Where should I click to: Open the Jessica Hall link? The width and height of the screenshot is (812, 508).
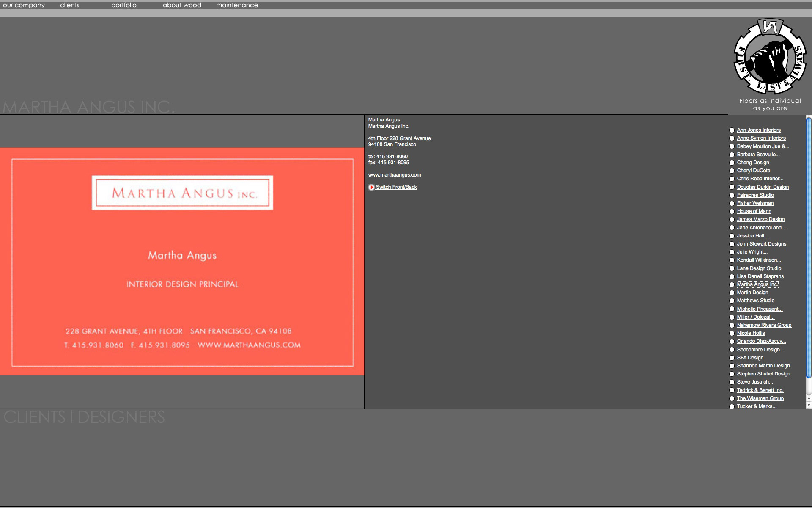click(752, 236)
